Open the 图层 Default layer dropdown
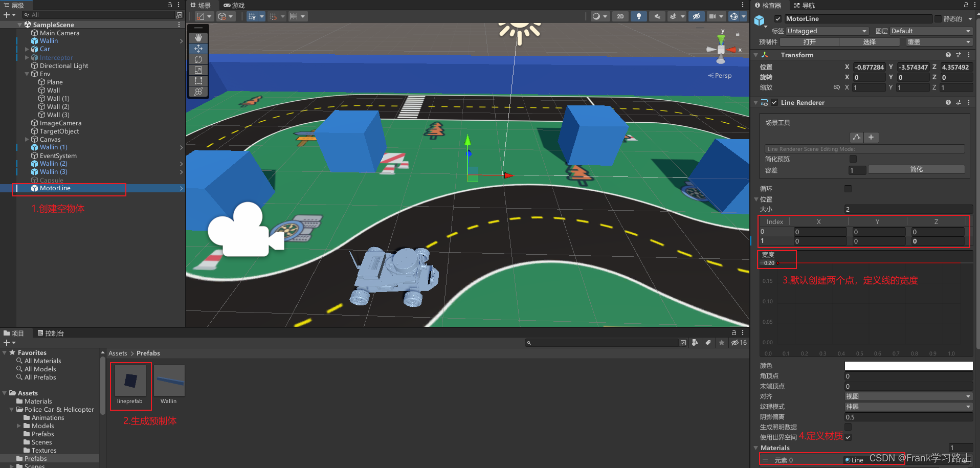 (930, 31)
